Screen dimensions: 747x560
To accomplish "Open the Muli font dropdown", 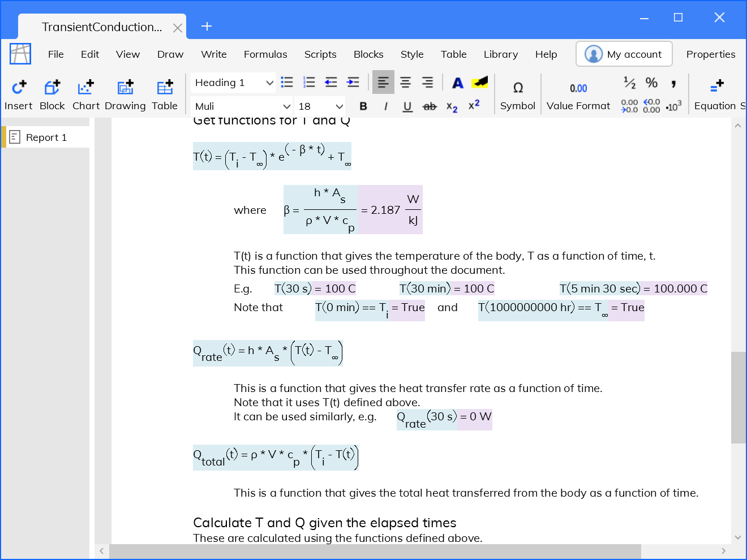I will [241, 106].
